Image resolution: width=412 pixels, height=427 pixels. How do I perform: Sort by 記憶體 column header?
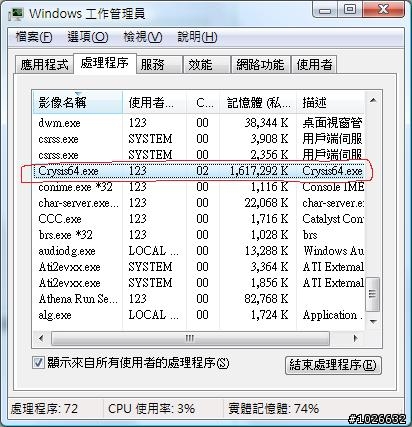tap(258, 103)
